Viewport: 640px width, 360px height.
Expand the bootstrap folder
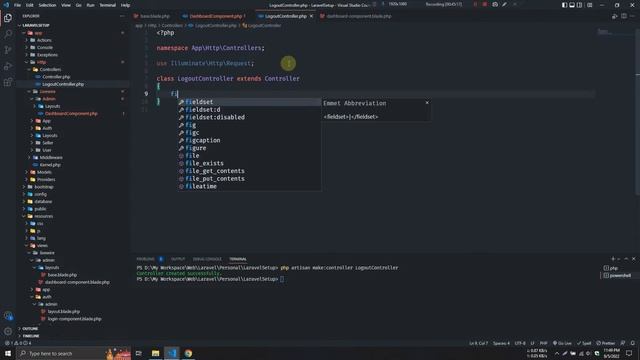pyautogui.click(x=44, y=187)
